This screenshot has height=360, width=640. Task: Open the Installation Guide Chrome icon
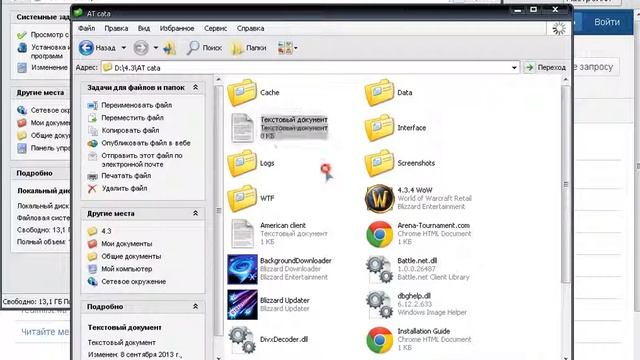tap(379, 340)
